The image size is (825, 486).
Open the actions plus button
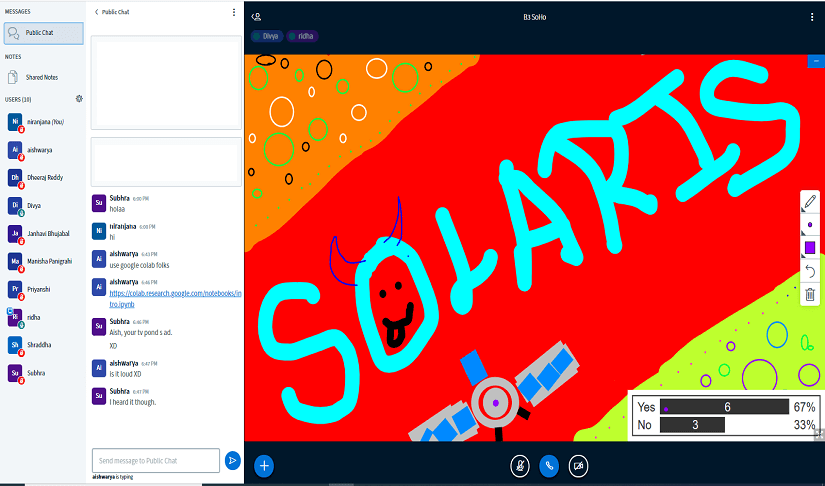pyautogui.click(x=264, y=466)
